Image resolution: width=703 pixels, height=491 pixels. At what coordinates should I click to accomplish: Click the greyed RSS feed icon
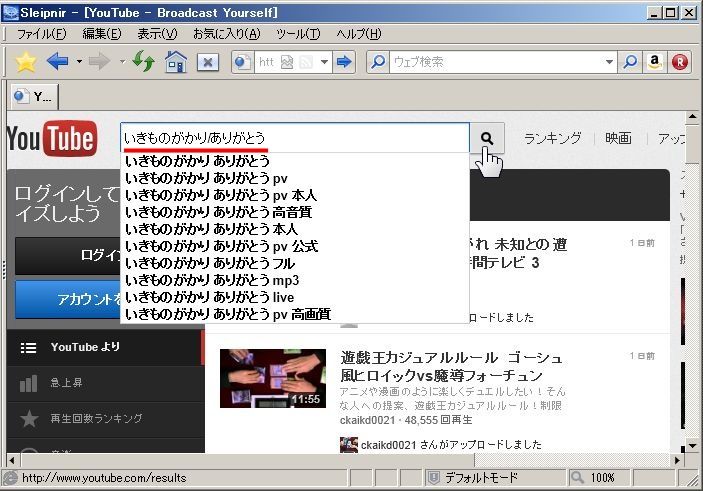click(x=306, y=62)
